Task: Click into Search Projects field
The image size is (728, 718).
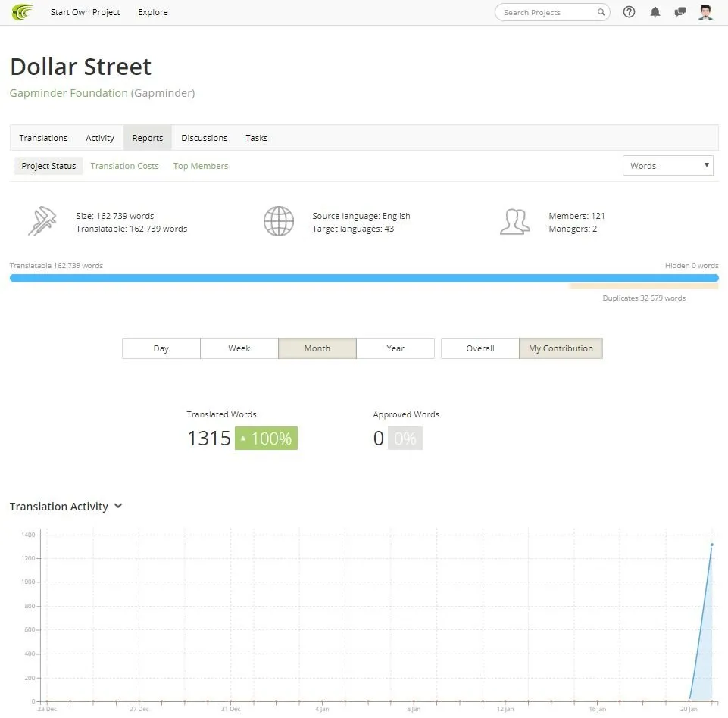Action: pyautogui.click(x=552, y=13)
